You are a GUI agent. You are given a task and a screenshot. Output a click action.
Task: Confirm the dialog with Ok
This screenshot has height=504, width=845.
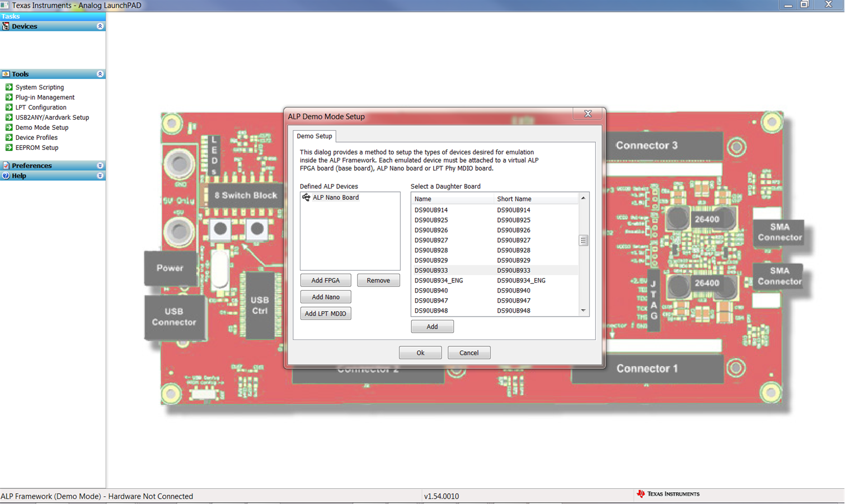click(420, 352)
